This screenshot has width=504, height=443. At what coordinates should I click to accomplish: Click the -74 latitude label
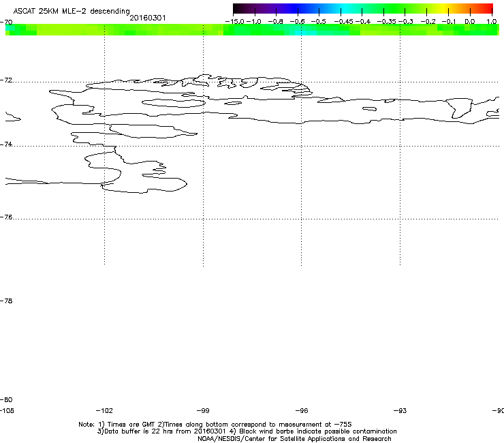(6, 144)
